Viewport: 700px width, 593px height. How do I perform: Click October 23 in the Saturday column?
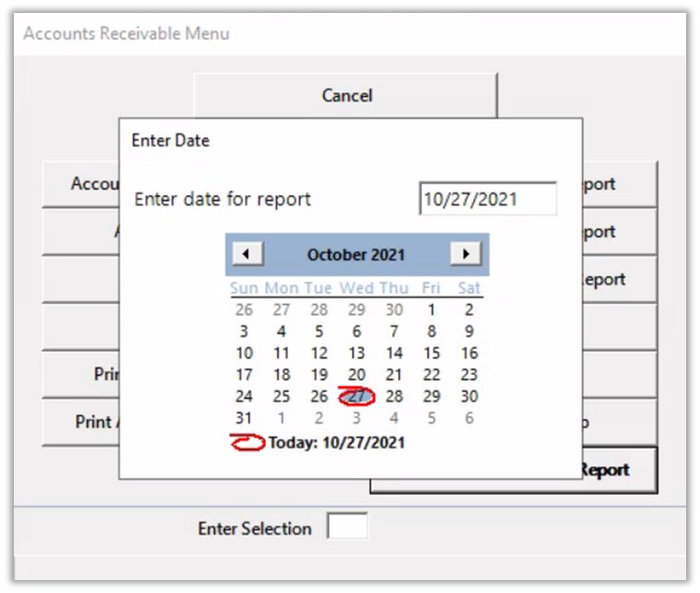point(469,374)
